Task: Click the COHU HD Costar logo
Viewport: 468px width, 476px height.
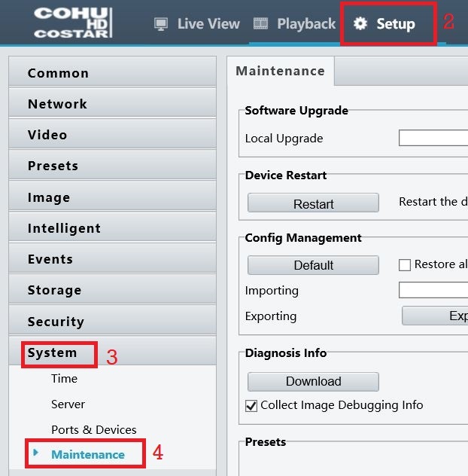Action: click(x=73, y=23)
